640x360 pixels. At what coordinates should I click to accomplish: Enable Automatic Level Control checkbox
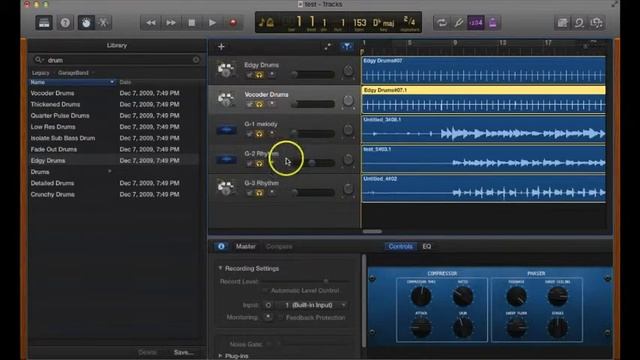tap(265, 290)
